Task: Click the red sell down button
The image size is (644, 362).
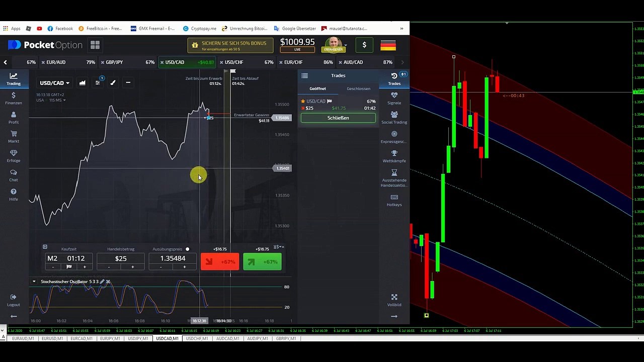Action: [x=220, y=262]
